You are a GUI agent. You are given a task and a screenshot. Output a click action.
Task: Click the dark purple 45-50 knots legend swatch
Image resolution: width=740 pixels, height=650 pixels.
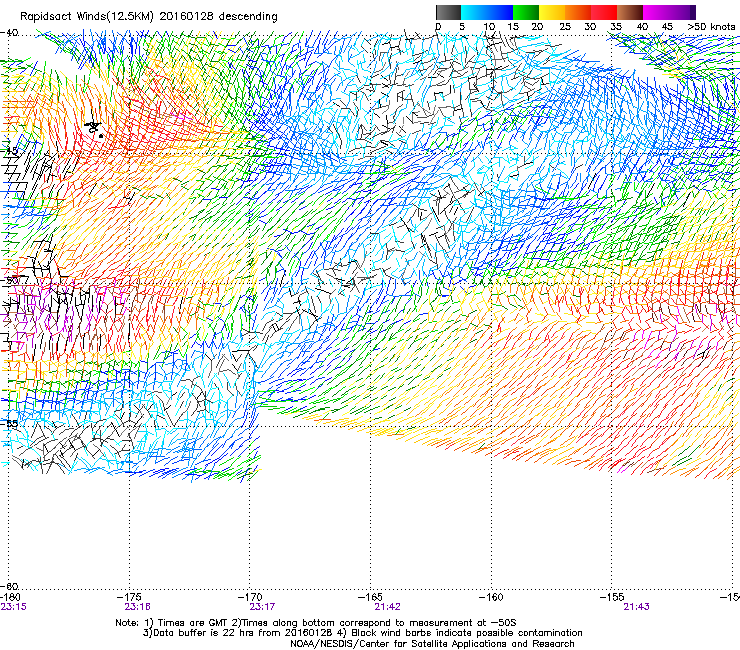click(682, 12)
